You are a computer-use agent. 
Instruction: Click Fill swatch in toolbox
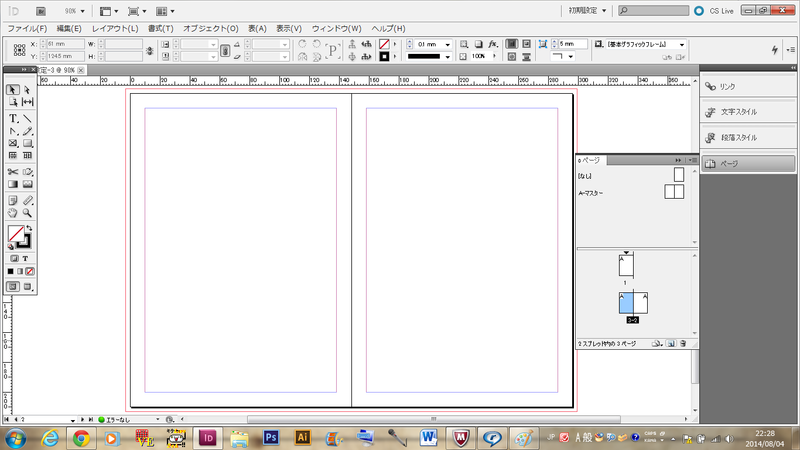(16, 234)
